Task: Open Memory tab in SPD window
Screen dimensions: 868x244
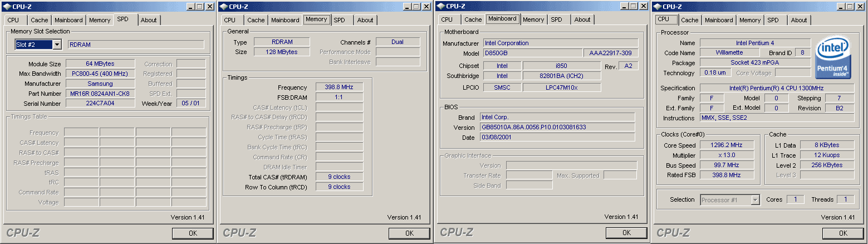Action: coord(100,20)
